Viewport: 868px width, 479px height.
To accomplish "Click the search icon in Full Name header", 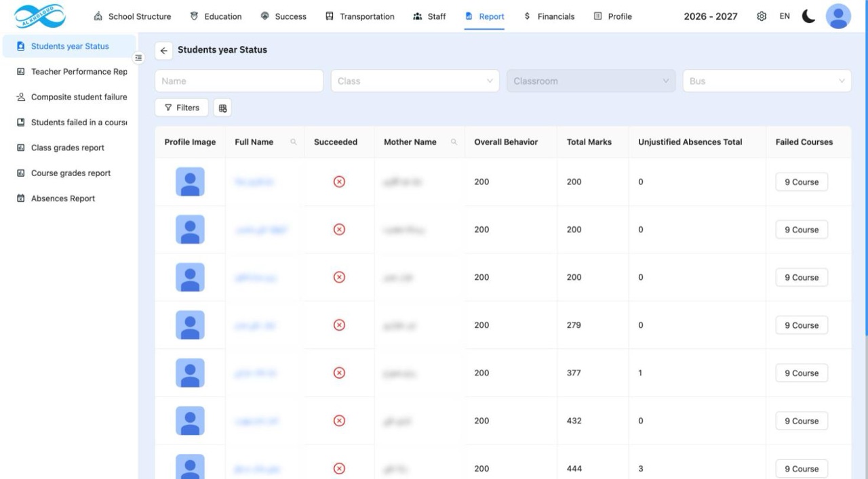I will point(294,142).
